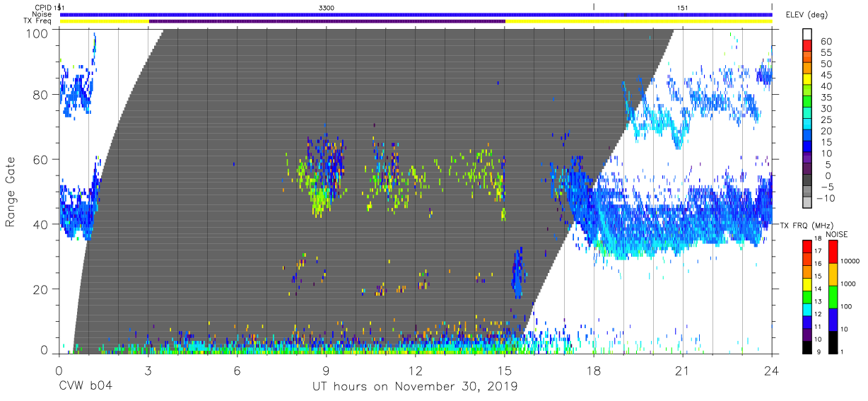The width and height of the screenshot is (868, 401).
Task: Click the red top swatch of the NOISE colorbar
Action: click(833, 251)
